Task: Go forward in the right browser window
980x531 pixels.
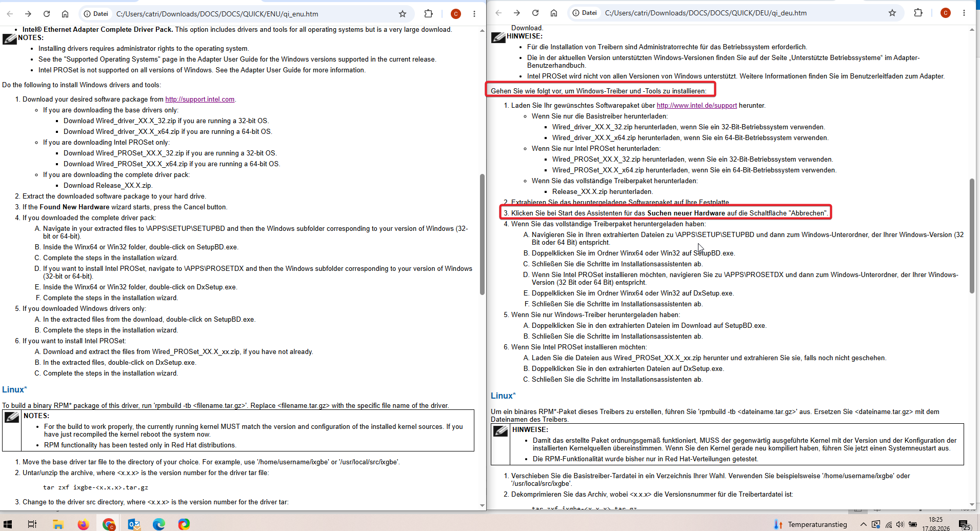Action: pyautogui.click(x=517, y=13)
